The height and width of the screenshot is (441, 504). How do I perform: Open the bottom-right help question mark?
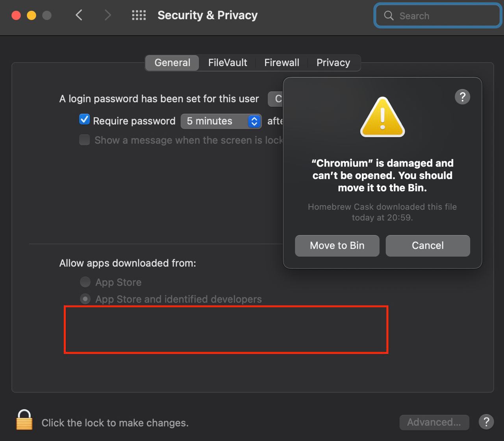486,422
